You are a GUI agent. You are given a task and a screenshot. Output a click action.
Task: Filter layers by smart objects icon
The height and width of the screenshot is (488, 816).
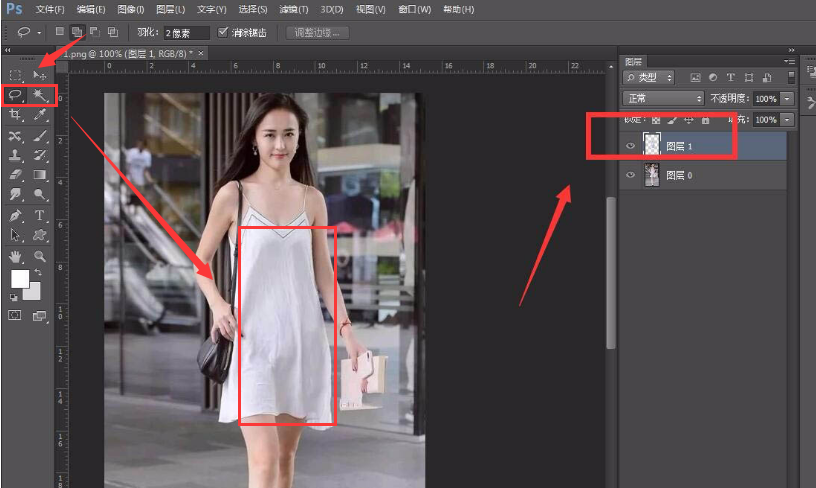[767, 78]
